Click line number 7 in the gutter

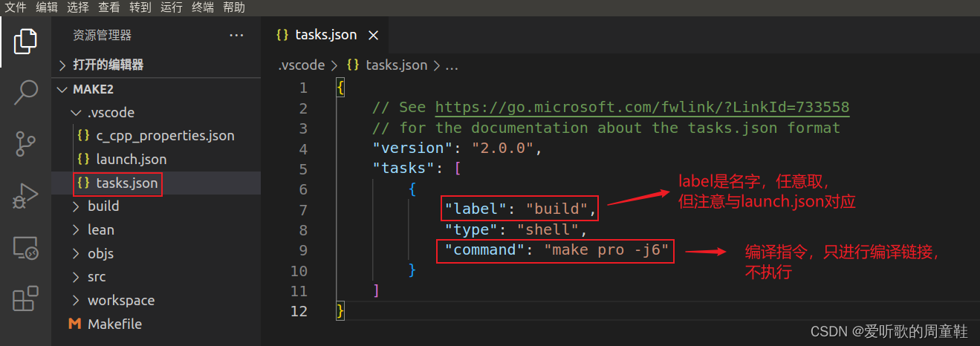[302, 210]
